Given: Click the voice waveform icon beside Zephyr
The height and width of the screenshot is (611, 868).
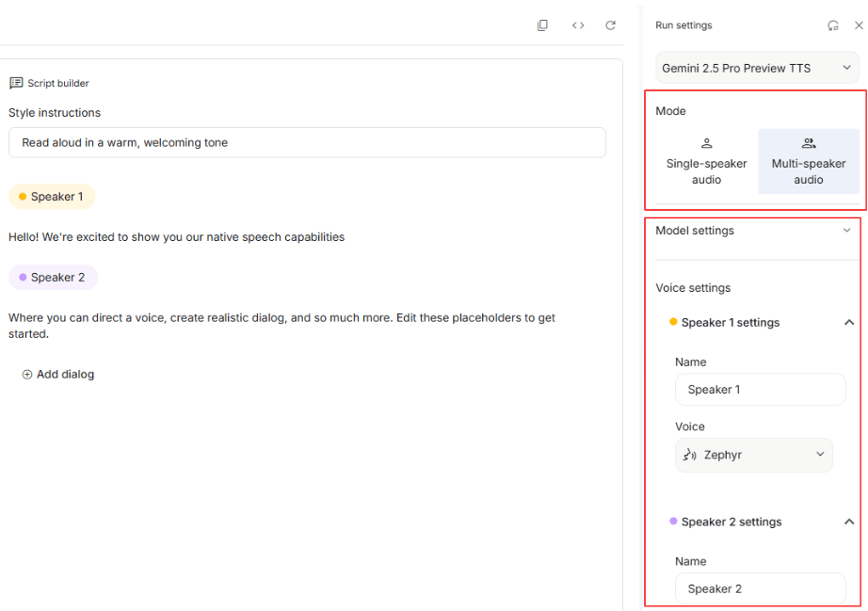Looking at the screenshot, I should pyautogui.click(x=689, y=455).
